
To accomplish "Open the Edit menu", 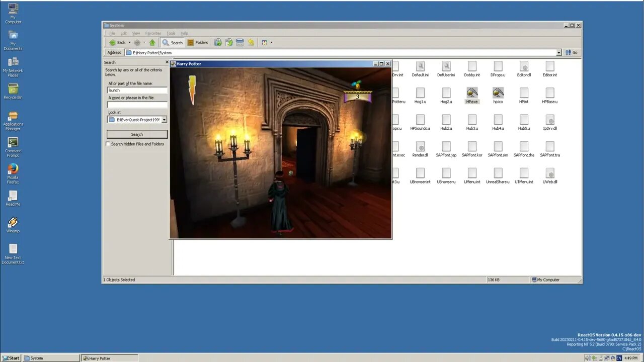I will 123,33.
